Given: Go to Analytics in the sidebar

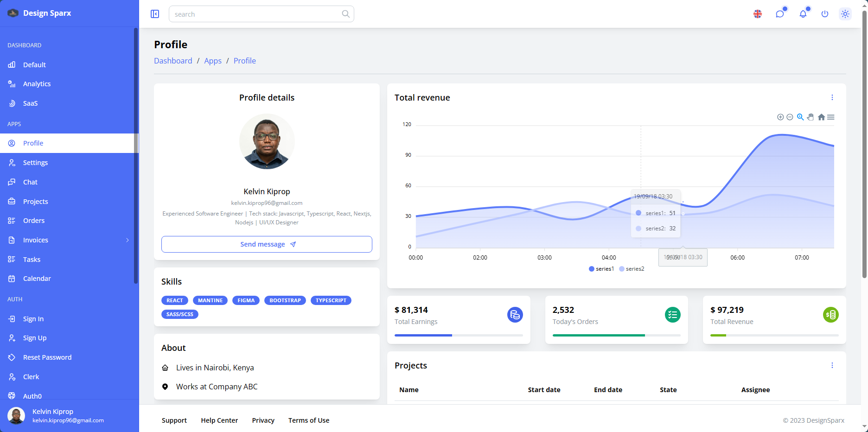Looking at the screenshot, I should click(37, 84).
